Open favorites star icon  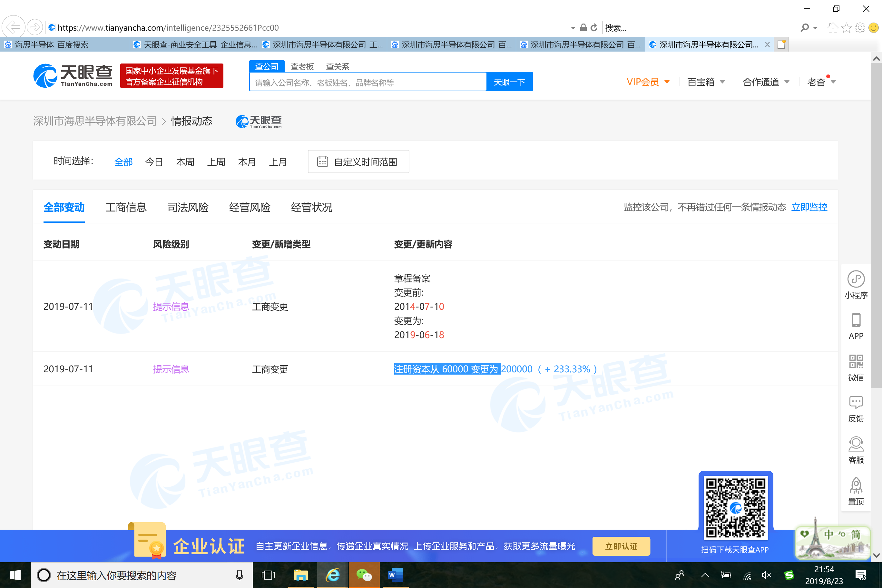(846, 27)
